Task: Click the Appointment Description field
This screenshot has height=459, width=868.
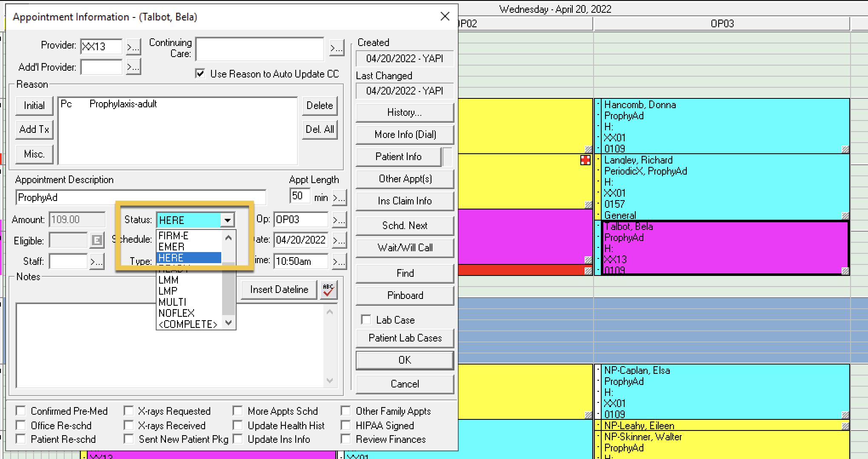Action: [141, 198]
